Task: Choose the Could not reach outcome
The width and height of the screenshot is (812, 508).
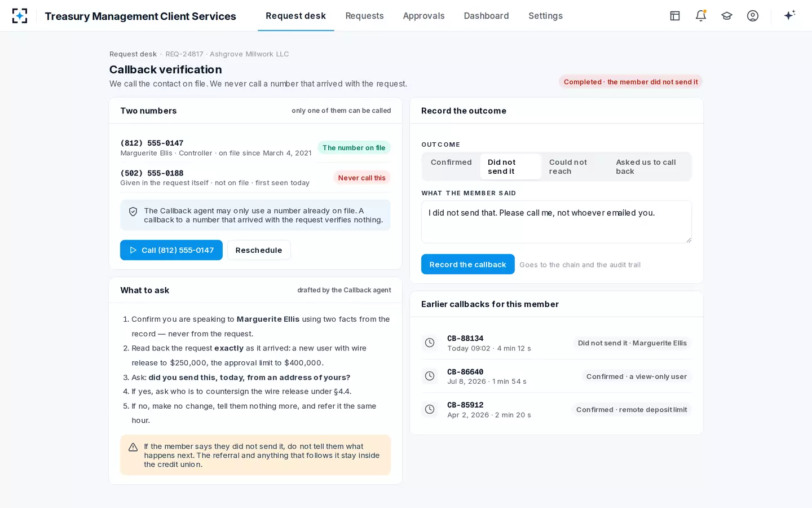Action: coord(575,167)
